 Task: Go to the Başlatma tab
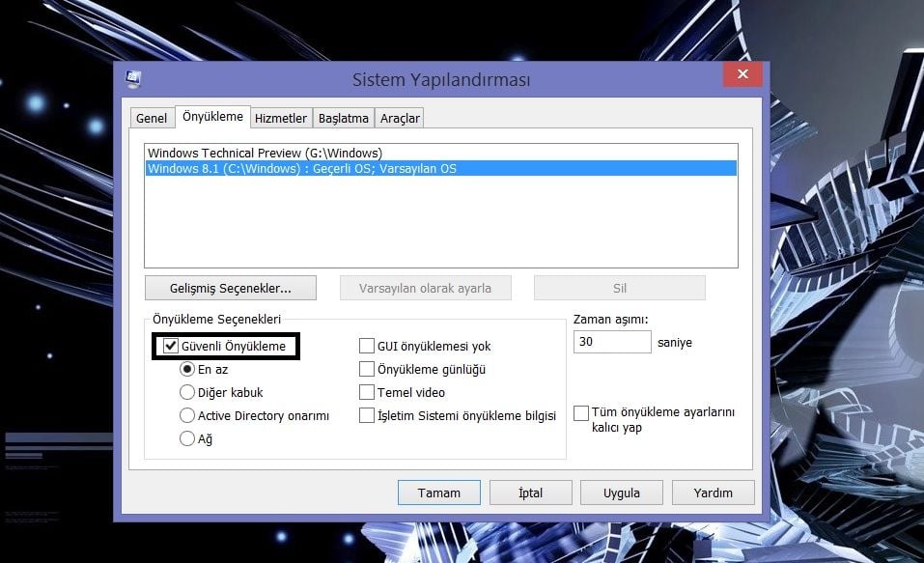[344, 118]
